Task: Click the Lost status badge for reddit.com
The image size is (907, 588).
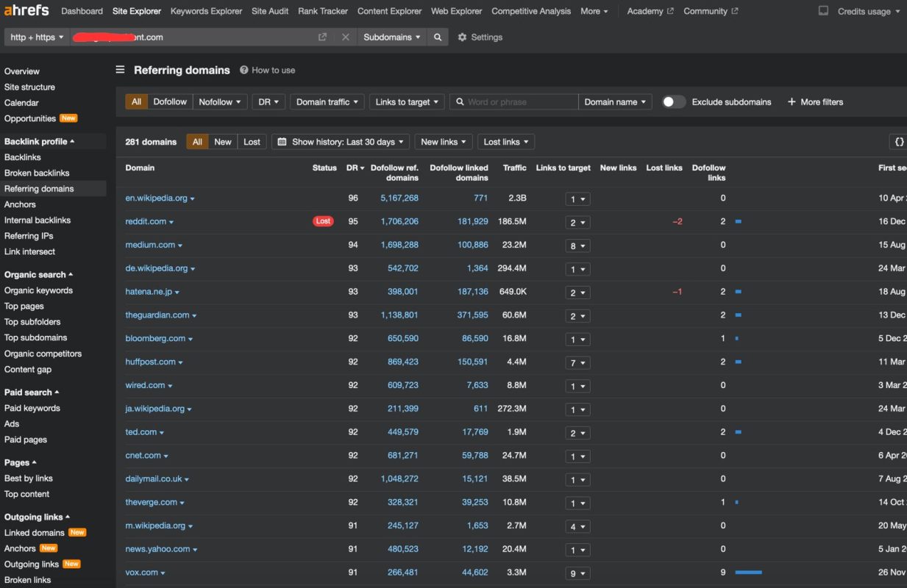Action: pyautogui.click(x=323, y=221)
